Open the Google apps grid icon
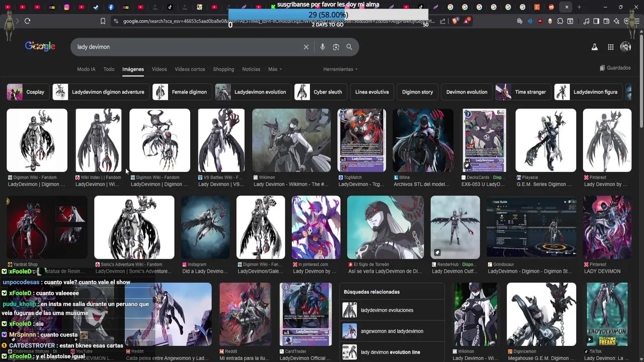Viewport: 644px width, 362px height. tap(610, 47)
